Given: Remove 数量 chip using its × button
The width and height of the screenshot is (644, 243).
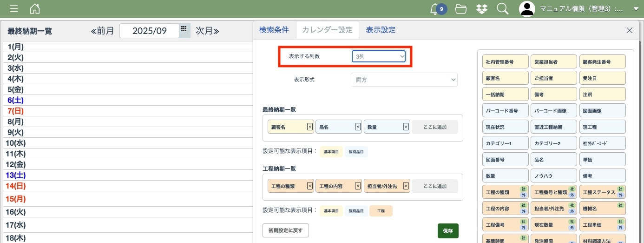Looking at the screenshot, I should pyautogui.click(x=406, y=127).
